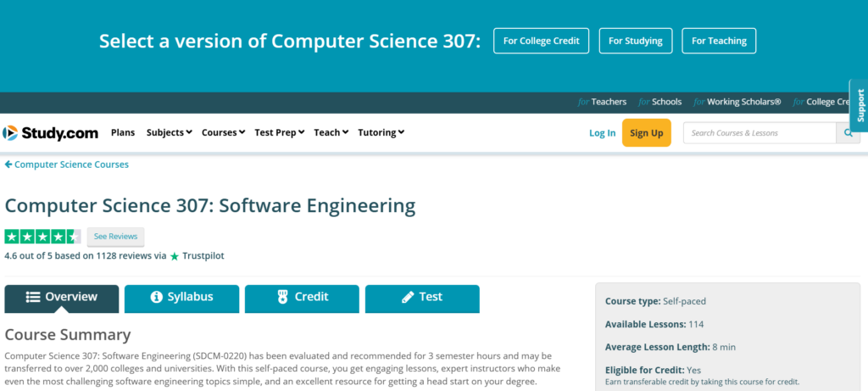Screen dimensions: 868x391
Task: Click the 'Available Lessons: 114' text
Action: tap(654, 325)
